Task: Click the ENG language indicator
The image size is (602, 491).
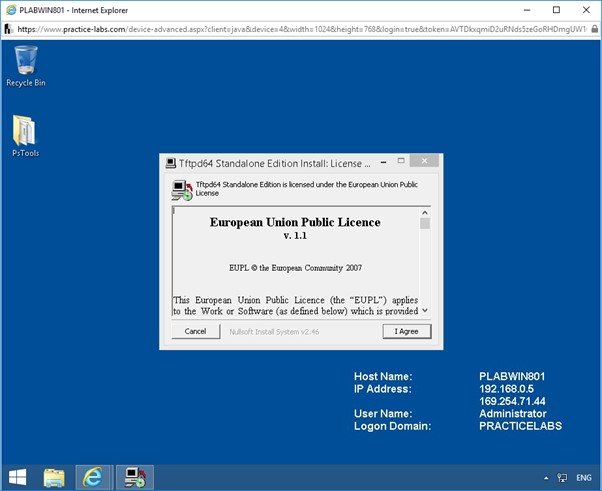Action: [584, 478]
